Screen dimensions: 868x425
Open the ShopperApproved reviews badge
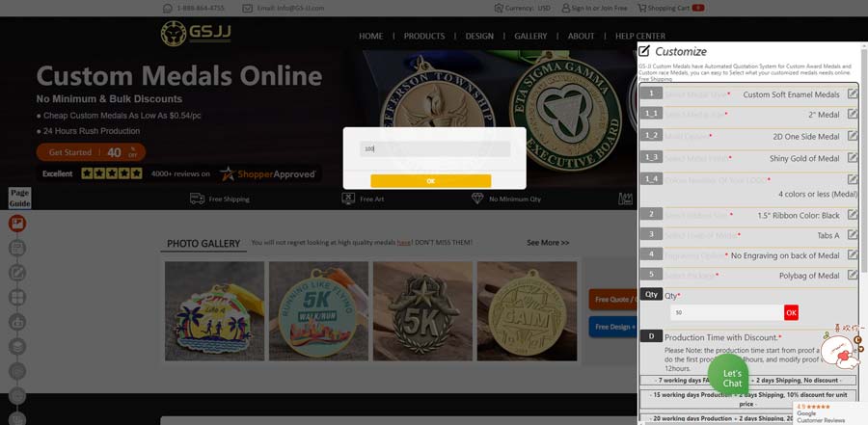[268, 173]
